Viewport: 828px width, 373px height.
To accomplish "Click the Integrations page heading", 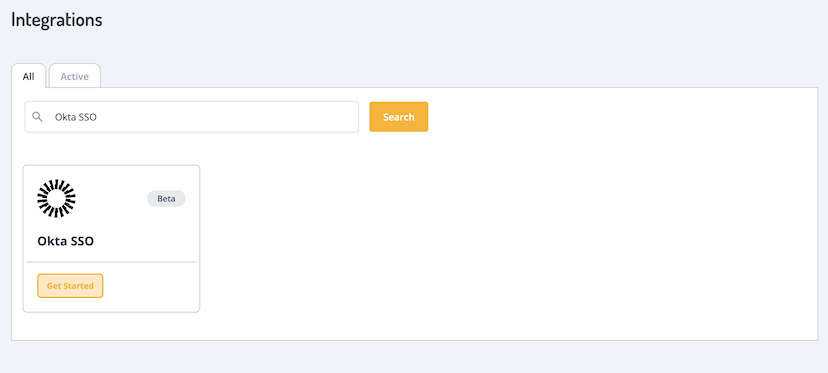I will (x=57, y=20).
